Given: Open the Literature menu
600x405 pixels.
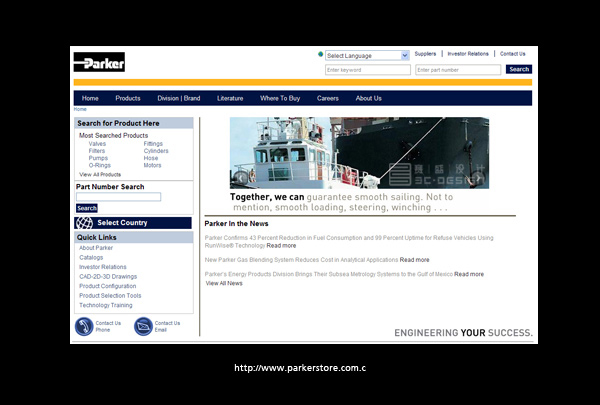Looking at the screenshot, I should click(x=230, y=98).
